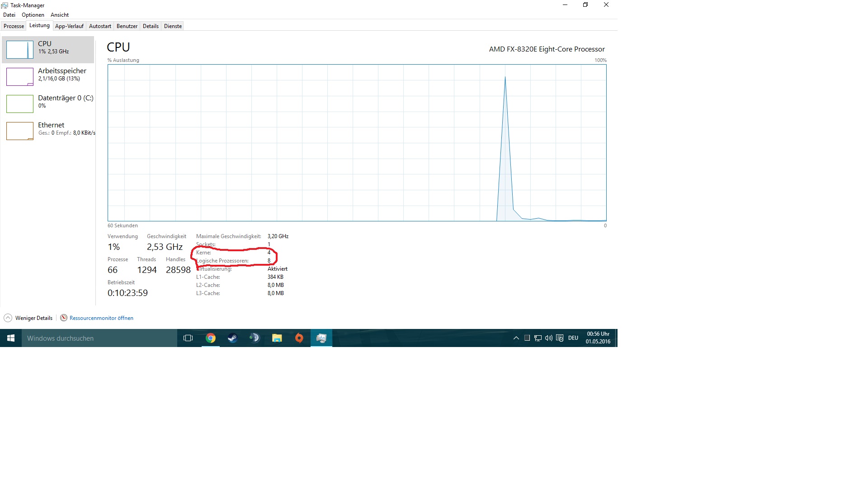
Task: Open the Ansicht menu
Action: pyautogui.click(x=60, y=15)
